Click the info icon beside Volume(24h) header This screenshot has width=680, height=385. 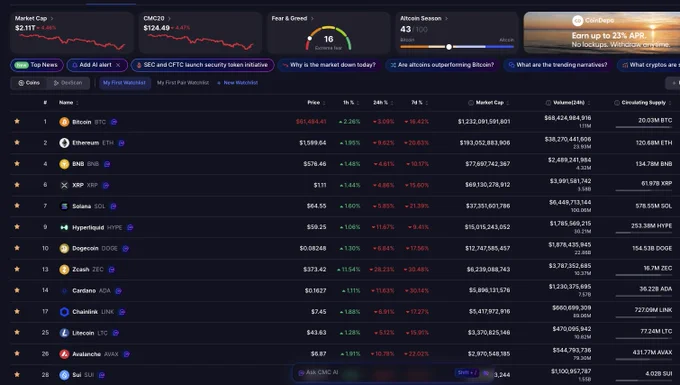548,103
